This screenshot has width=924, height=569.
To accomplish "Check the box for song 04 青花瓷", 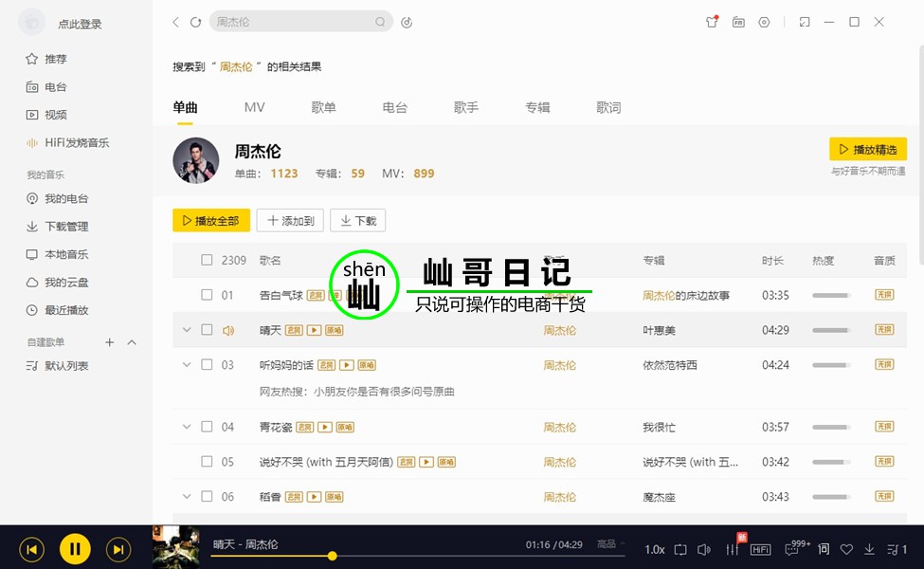I will [207, 427].
